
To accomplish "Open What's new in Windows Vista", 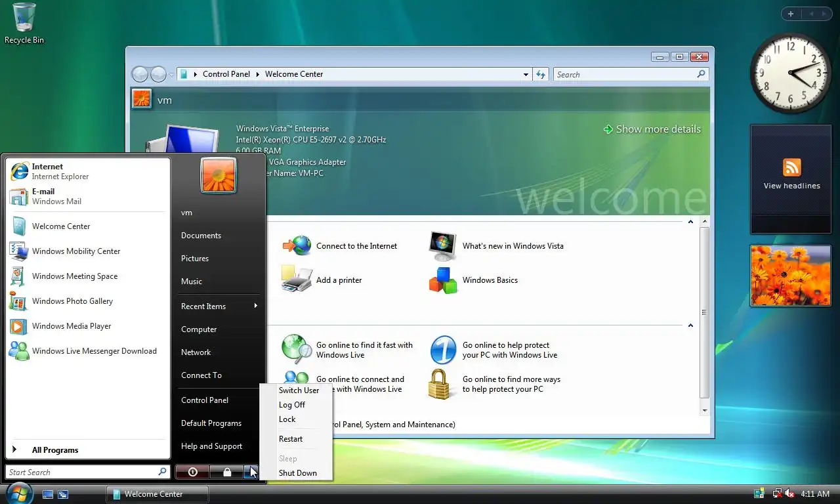I will coord(496,246).
